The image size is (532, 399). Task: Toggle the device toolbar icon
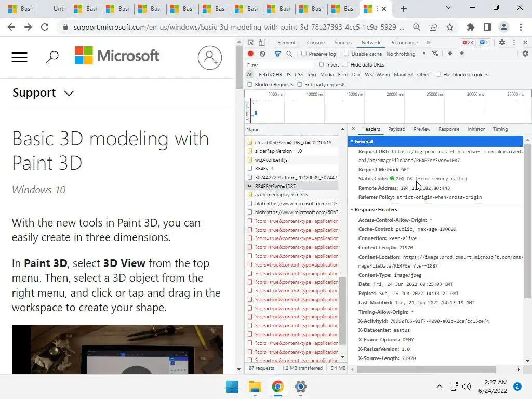click(x=262, y=43)
